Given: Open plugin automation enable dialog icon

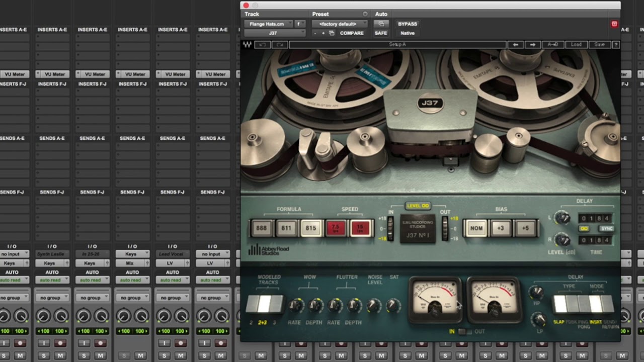Looking at the screenshot, I should point(381,24).
